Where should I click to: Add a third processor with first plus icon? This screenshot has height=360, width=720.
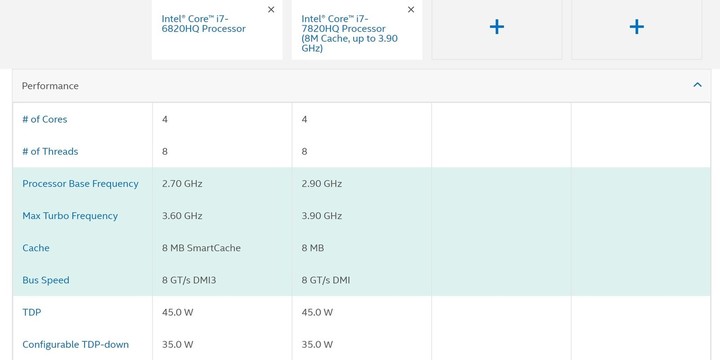pos(497,27)
